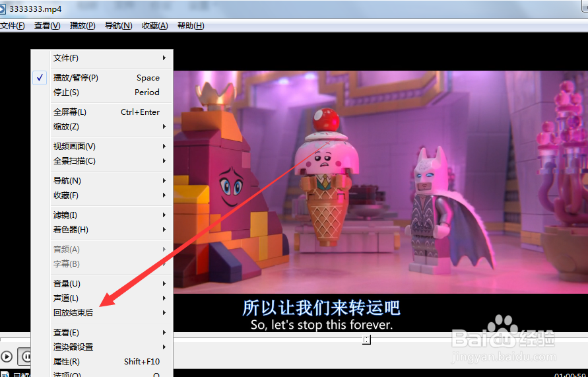Click the player icon in title bar
The image size is (588, 377).
2,9
